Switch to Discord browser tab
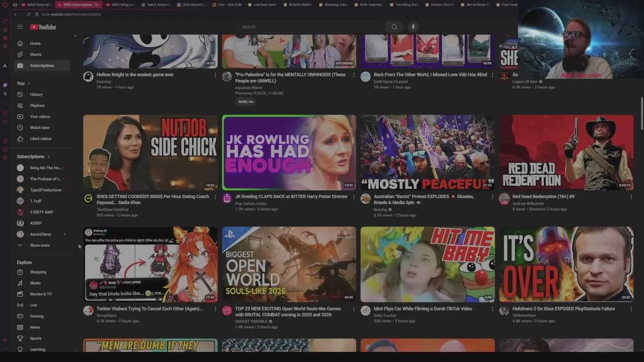 (191, 5)
